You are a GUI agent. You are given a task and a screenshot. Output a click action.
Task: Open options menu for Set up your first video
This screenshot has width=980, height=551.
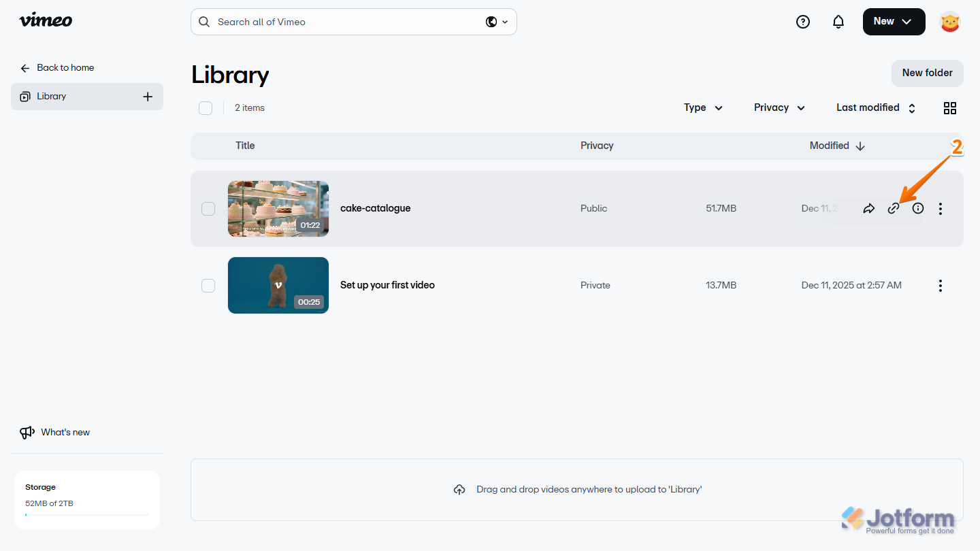tap(940, 285)
